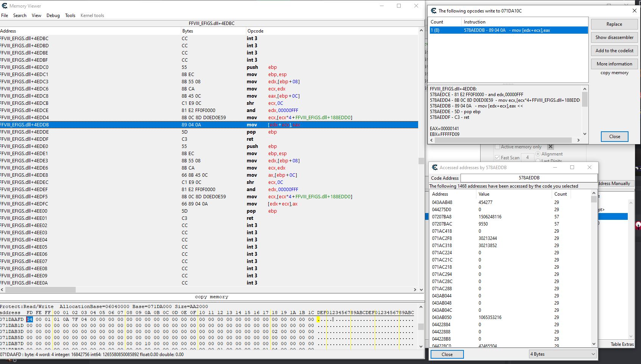
Task: Select the 07207BA8 row in accessed addresses list
Action: pyautogui.click(x=442, y=217)
